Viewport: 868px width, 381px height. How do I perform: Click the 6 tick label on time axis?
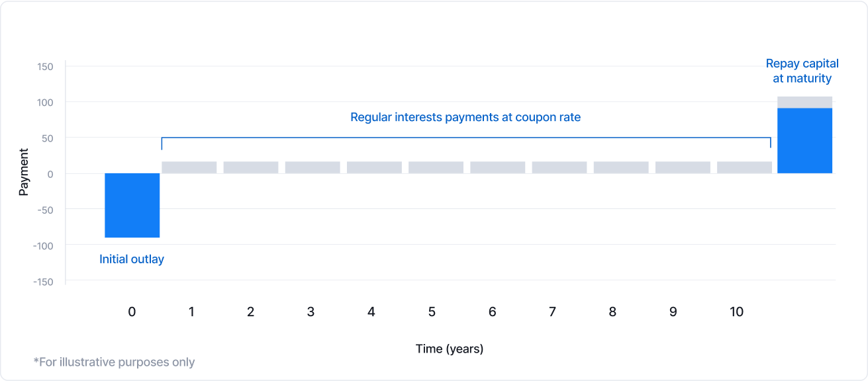(x=492, y=312)
